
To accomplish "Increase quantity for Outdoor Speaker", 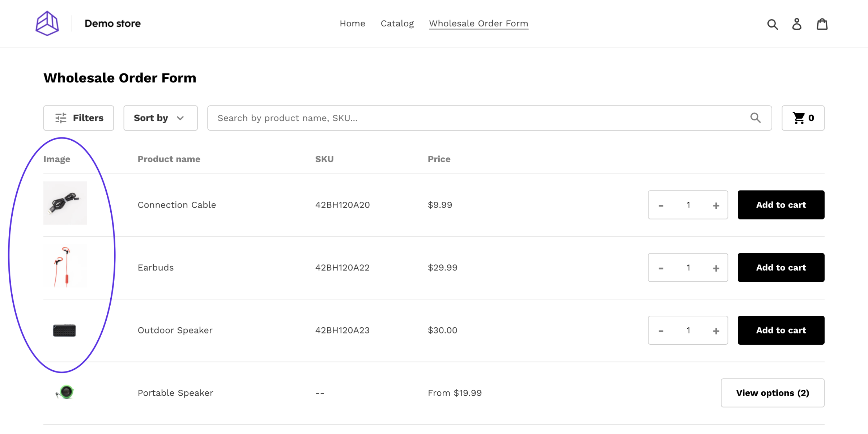I will coord(716,330).
